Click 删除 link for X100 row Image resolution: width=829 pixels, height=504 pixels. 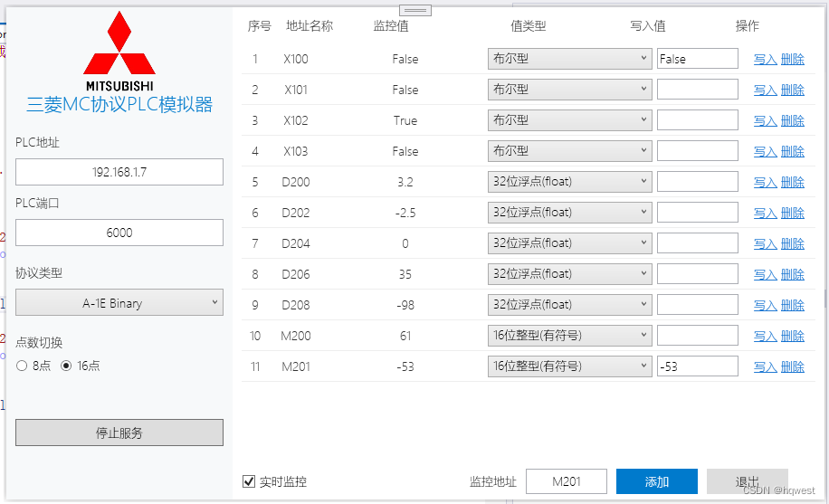click(793, 59)
